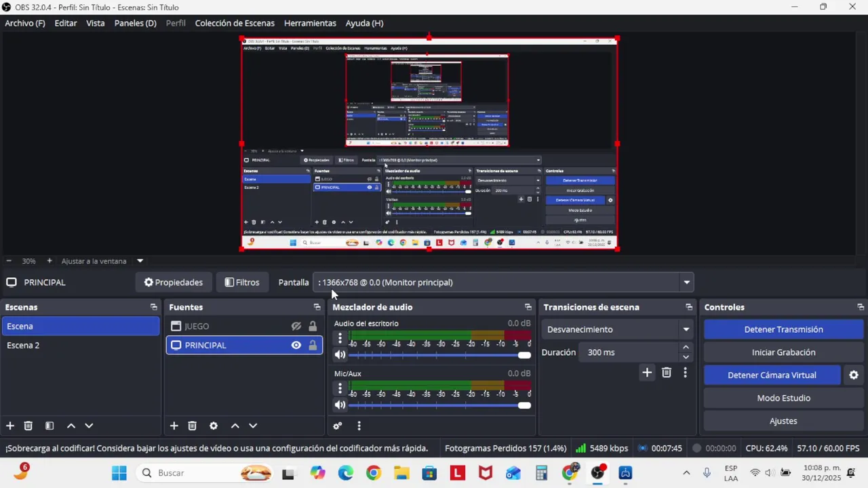Open the Herramientas menu

coord(310,23)
